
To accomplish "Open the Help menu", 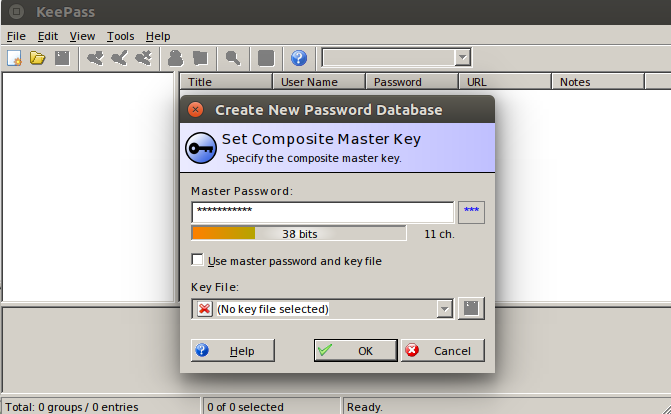I will tap(158, 36).
